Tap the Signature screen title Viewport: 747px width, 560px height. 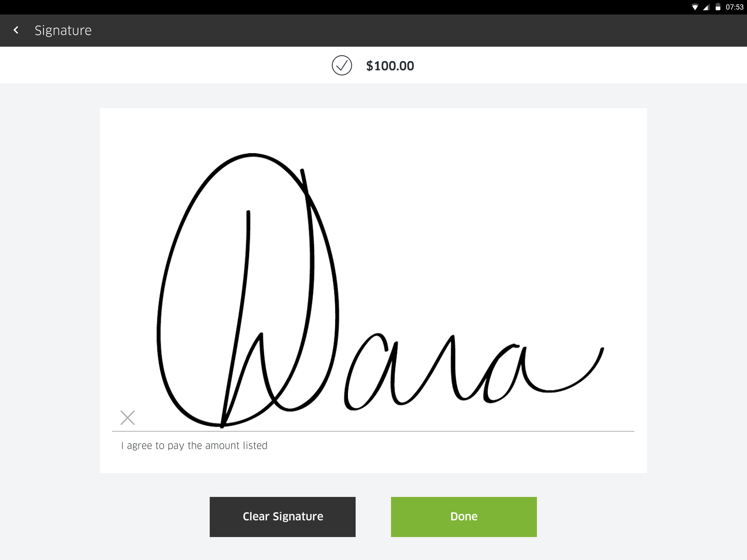coord(63,30)
